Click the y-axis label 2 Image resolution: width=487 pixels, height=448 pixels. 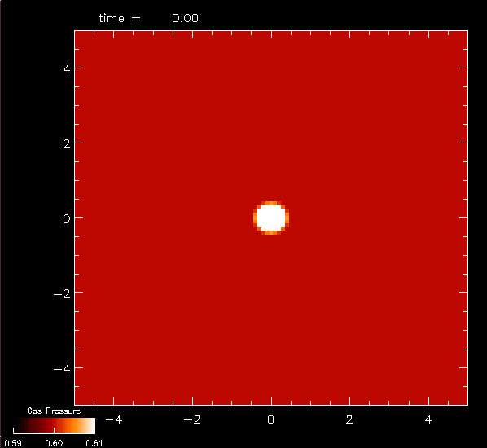point(67,144)
